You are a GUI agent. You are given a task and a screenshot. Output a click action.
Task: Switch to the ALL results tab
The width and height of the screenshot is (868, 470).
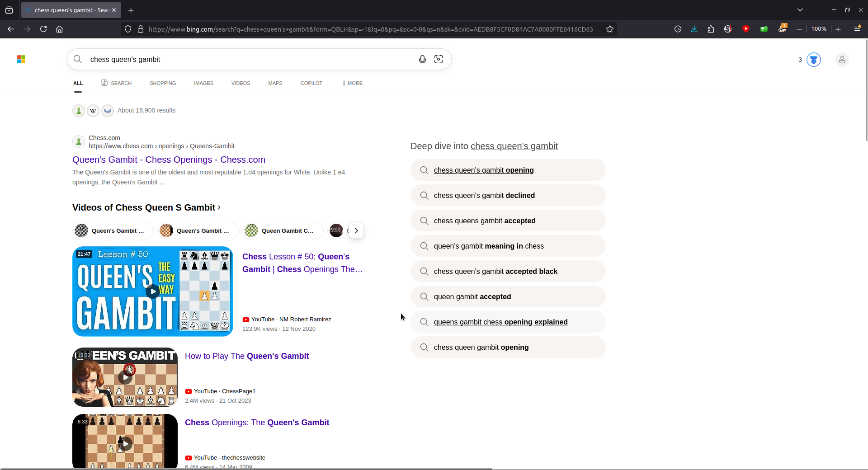(78, 83)
